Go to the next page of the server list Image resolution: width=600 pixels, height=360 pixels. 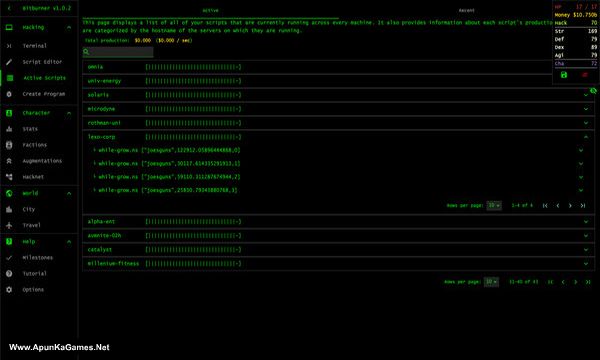pyautogui.click(x=576, y=282)
